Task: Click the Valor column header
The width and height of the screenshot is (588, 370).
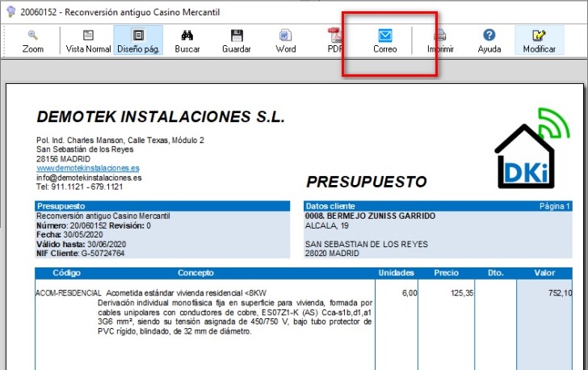Action: pos(544,273)
